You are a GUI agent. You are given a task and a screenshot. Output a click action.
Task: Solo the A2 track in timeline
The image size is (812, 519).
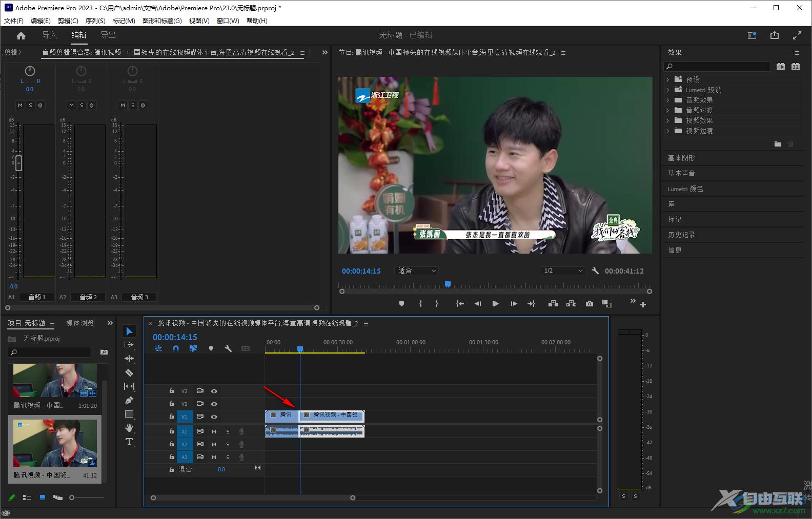pyautogui.click(x=228, y=444)
